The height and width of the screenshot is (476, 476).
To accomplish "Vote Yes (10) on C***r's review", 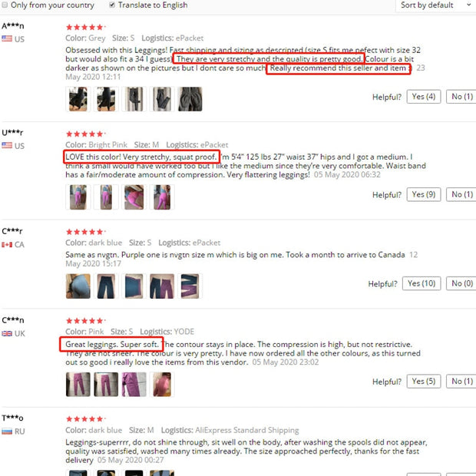I will pyautogui.click(x=421, y=283).
